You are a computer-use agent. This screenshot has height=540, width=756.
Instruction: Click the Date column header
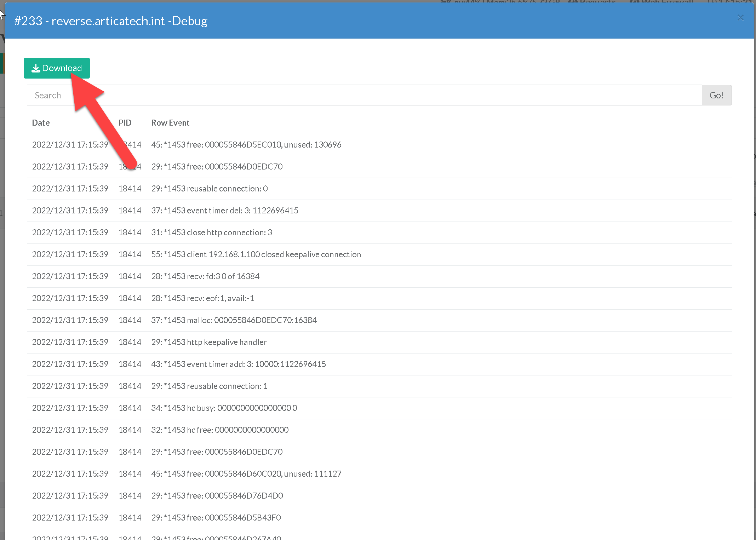pyautogui.click(x=41, y=123)
